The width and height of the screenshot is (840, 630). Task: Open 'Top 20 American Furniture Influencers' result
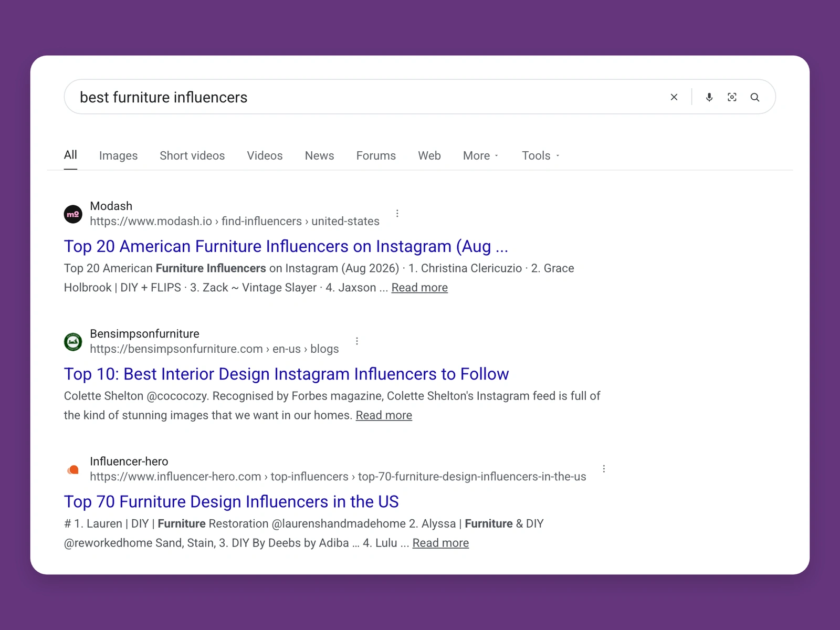pos(286,246)
